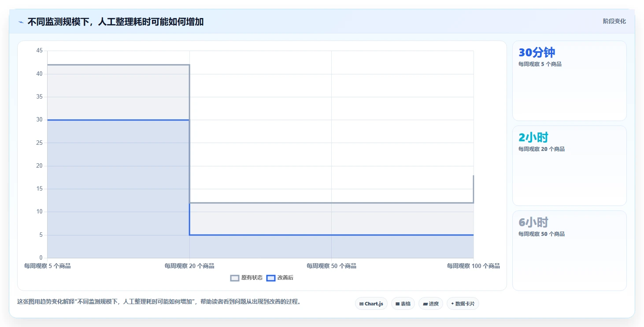The width and height of the screenshot is (644, 327).
Task: Click the 阶段变化 label in the header
Action: [x=614, y=22]
